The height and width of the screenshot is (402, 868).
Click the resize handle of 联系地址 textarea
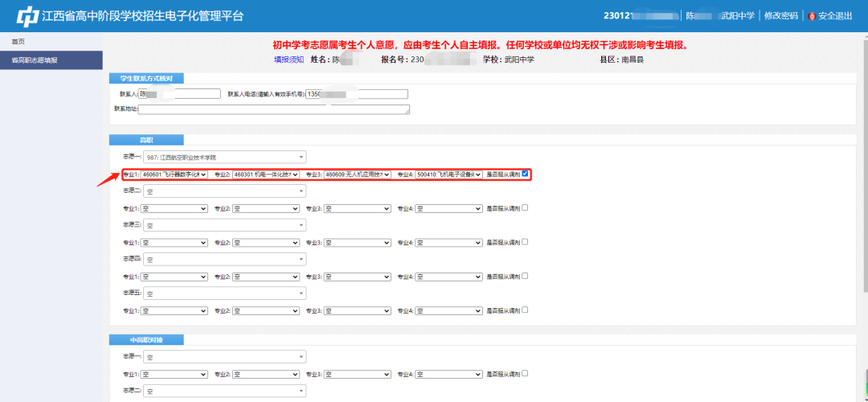tap(407, 113)
